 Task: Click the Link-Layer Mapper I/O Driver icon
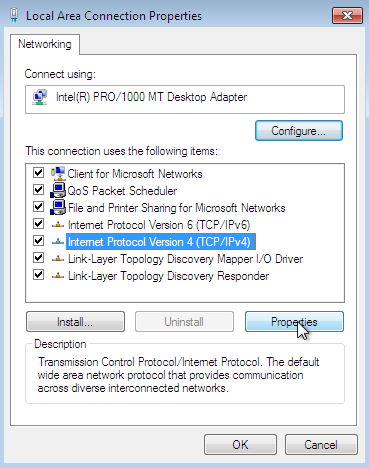point(58,259)
